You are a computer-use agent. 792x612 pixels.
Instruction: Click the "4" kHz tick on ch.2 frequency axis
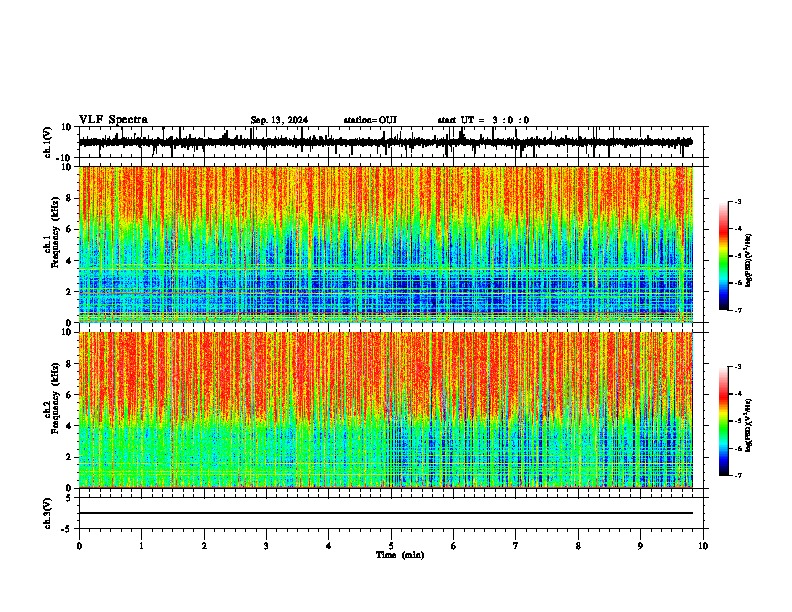click(x=70, y=426)
